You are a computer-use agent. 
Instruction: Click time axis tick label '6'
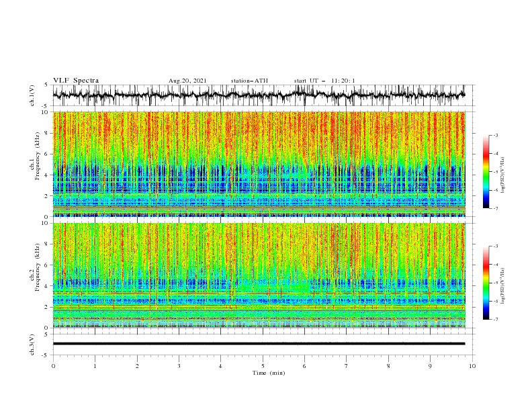(304, 366)
